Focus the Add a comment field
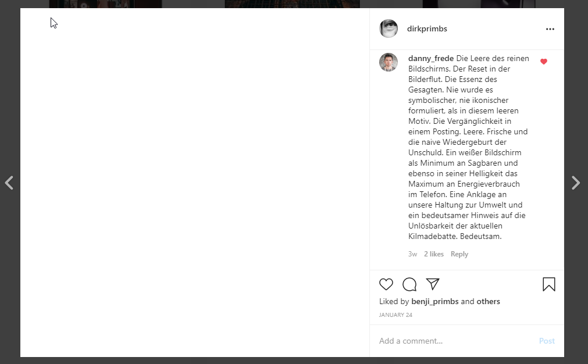Image resolution: width=588 pixels, height=364 pixels. [455, 341]
